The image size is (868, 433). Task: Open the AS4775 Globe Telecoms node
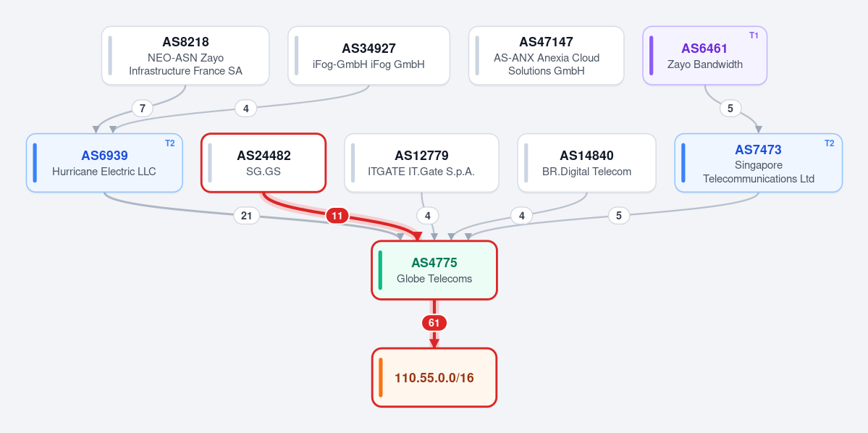(x=434, y=270)
